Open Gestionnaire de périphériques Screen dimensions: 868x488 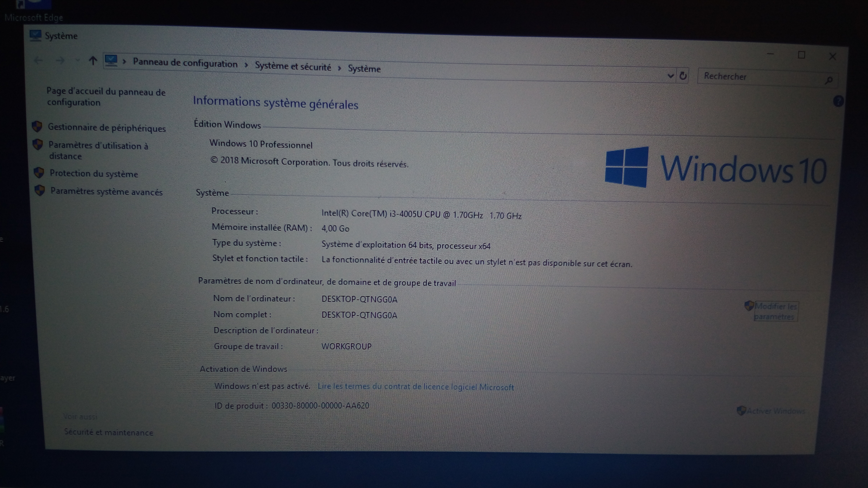click(107, 128)
